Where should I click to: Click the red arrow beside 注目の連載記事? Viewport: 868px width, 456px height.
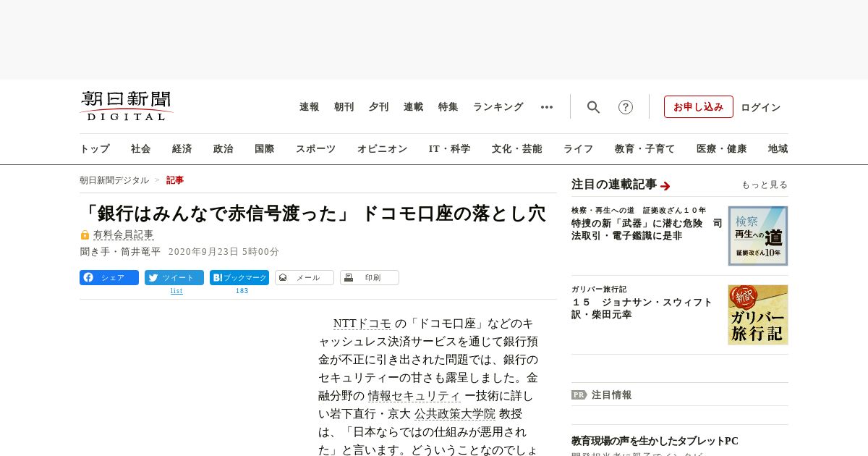pos(665,185)
